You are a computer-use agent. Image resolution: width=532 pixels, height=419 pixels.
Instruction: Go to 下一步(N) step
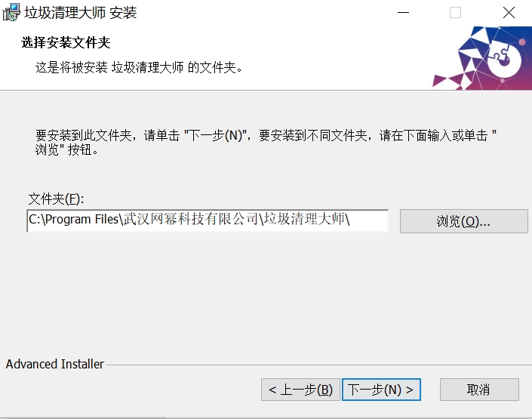coord(381,390)
